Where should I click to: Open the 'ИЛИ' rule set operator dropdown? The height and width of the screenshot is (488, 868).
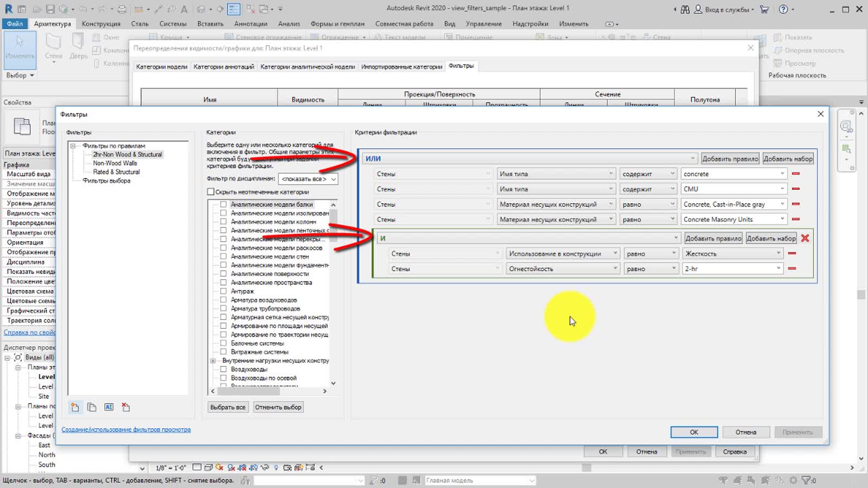click(x=529, y=158)
